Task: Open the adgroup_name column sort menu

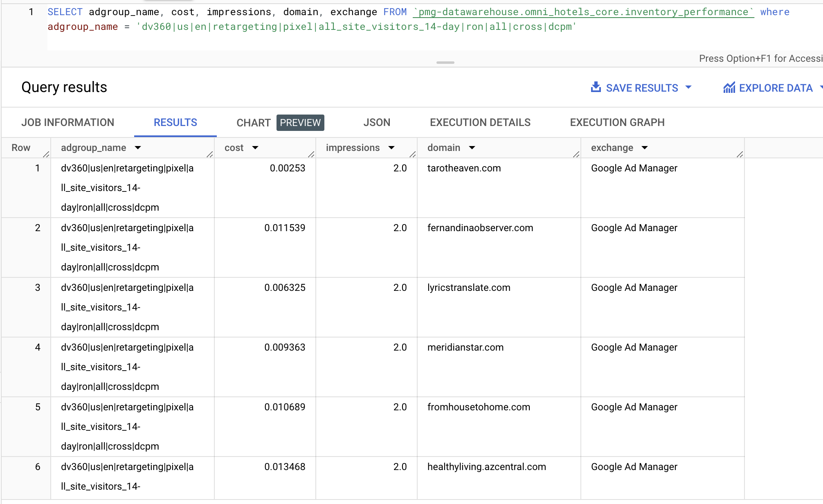Action: coord(138,148)
